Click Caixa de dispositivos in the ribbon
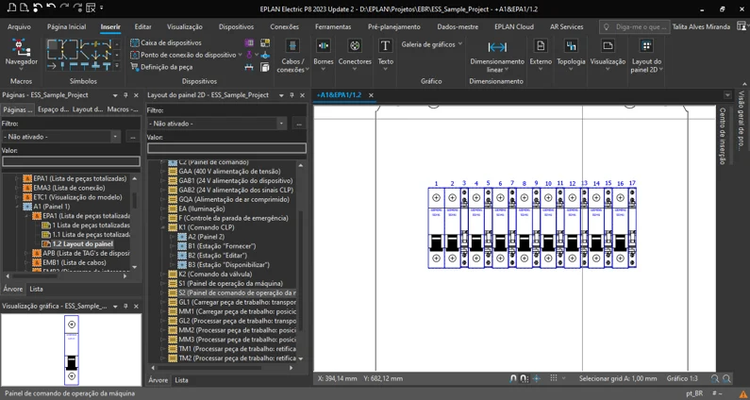The height and width of the screenshot is (400, 750). [x=166, y=43]
